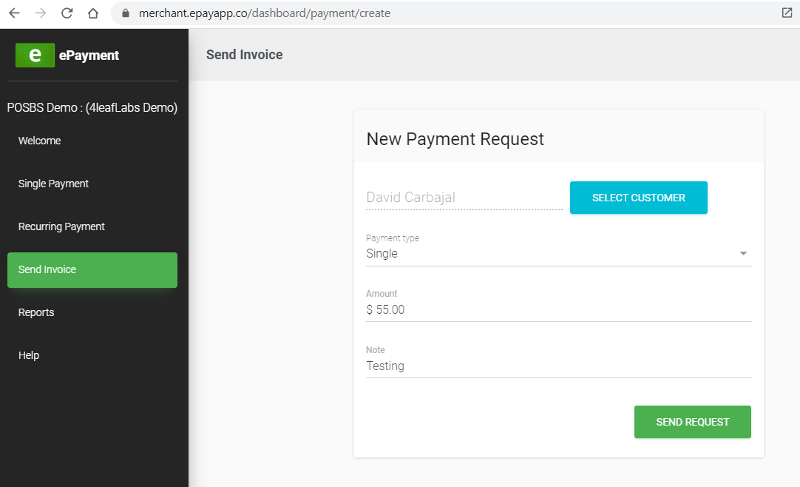Screen dimensions: 800x487
Task: Click the open-in-new-window icon in address bar
Action: [787, 13]
